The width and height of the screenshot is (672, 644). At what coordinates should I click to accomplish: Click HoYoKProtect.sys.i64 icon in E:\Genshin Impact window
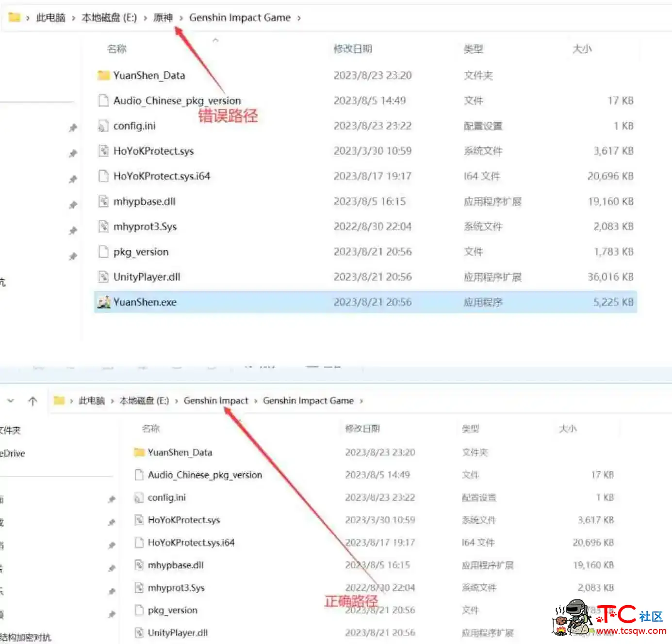[139, 543]
